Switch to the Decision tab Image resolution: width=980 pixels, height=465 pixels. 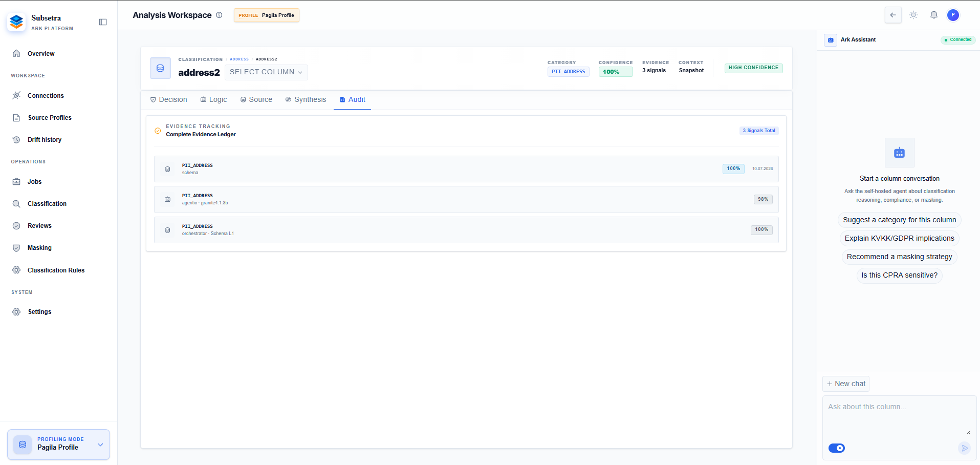tap(168, 99)
